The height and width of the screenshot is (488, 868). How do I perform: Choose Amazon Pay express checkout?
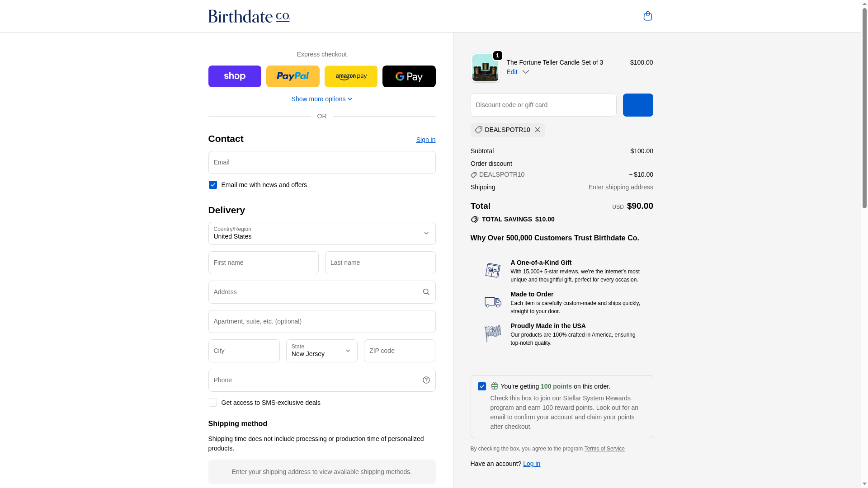(x=351, y=76)
